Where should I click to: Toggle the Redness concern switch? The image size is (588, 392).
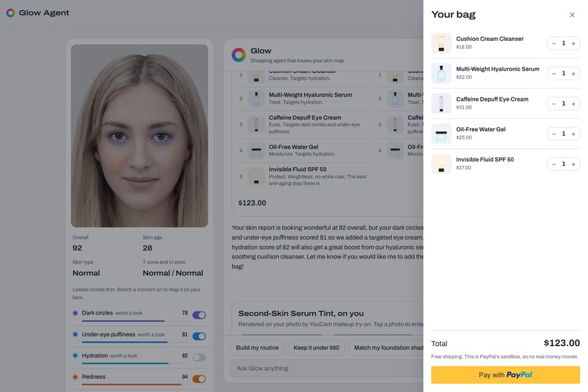199,379
